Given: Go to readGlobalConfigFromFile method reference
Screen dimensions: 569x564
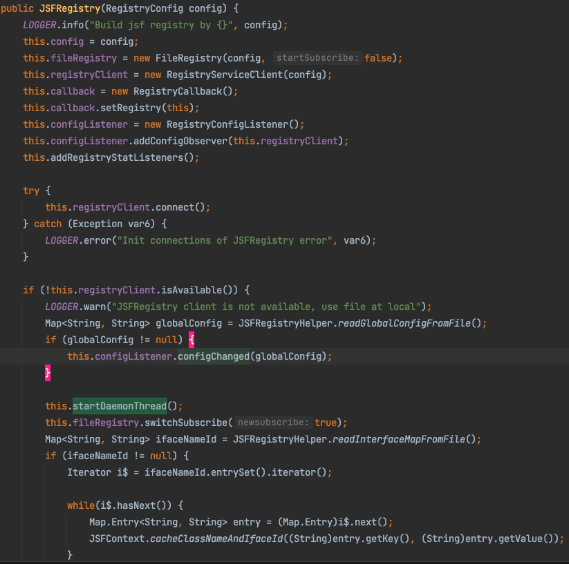Looking at the screenshot, I should pos(404,323).
